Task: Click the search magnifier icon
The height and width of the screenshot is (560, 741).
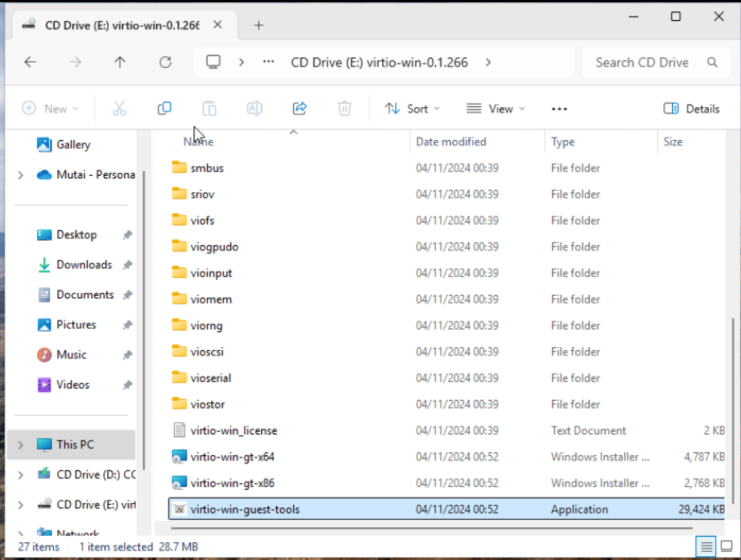Action: pos(712,62)
